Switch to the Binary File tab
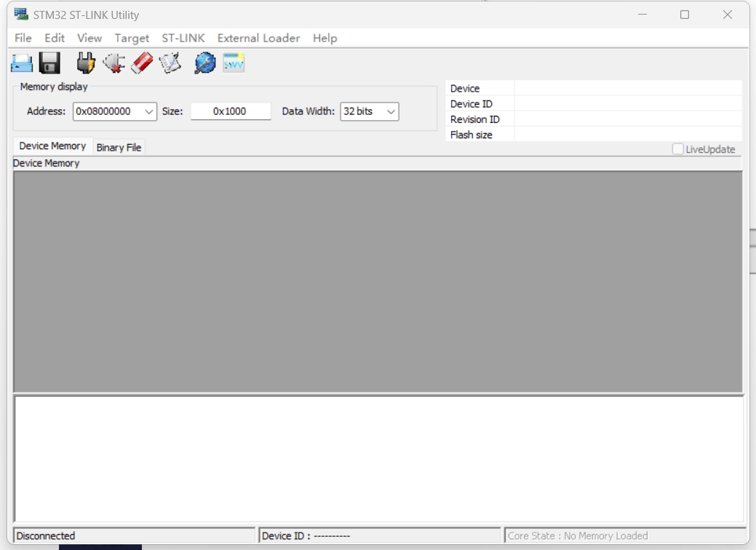756x550 pixels. [119, 148]
